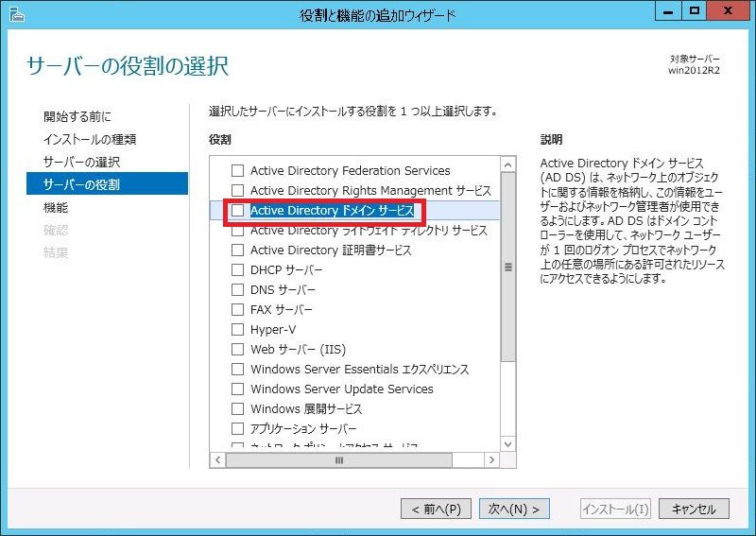
Task: Go to 機能 step
Action: (56, 207)
